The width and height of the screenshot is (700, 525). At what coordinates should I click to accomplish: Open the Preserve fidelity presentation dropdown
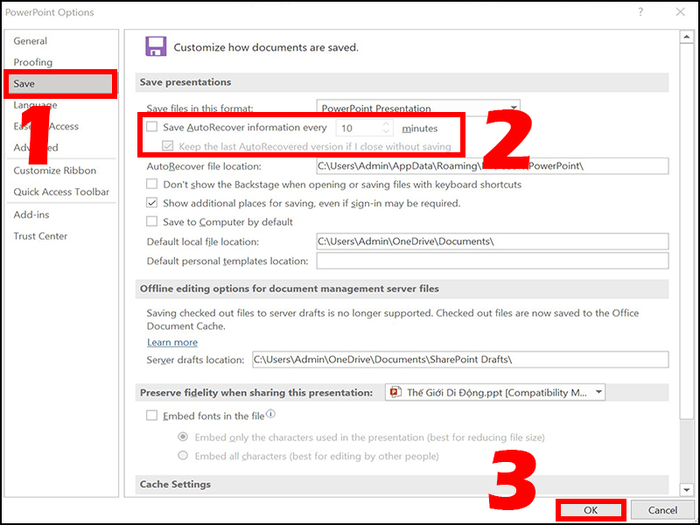click(495, 392)
